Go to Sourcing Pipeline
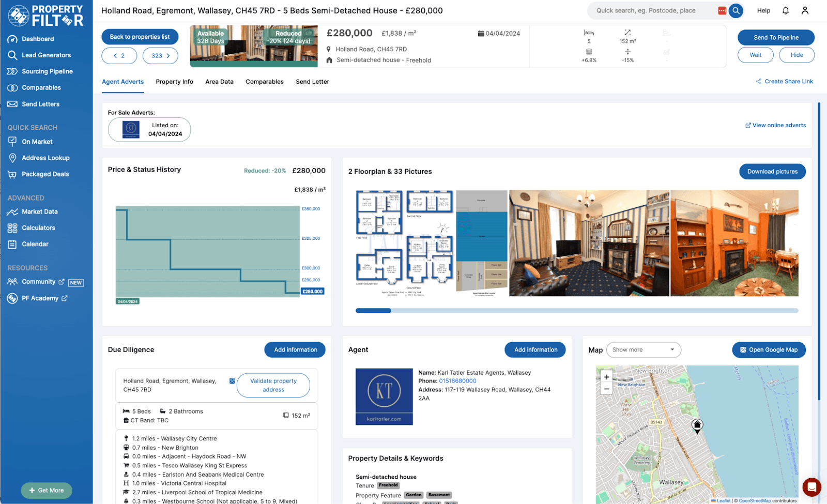 pos(40,71)
